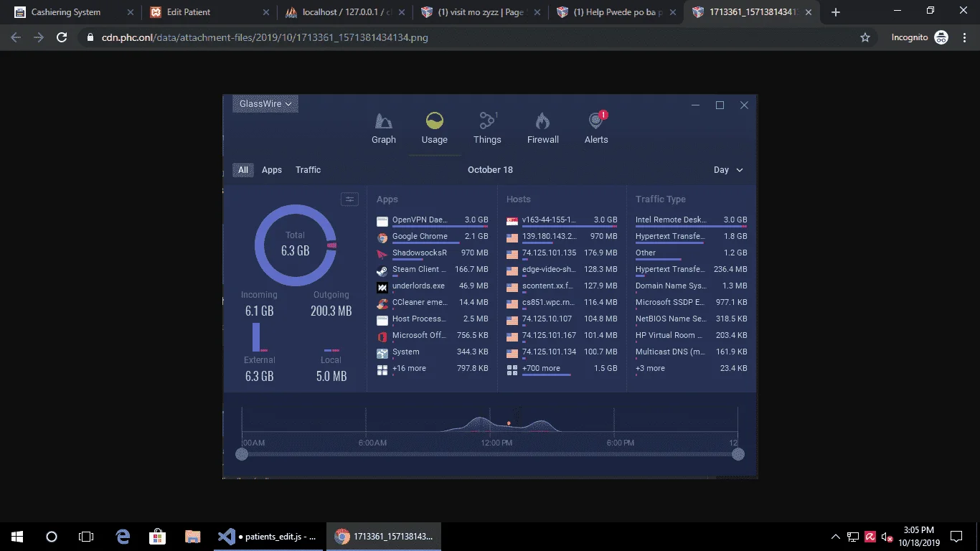This screenshot has width=980, height=551.
Task: Select the Host Process app row
Action: tap(432, 319)
